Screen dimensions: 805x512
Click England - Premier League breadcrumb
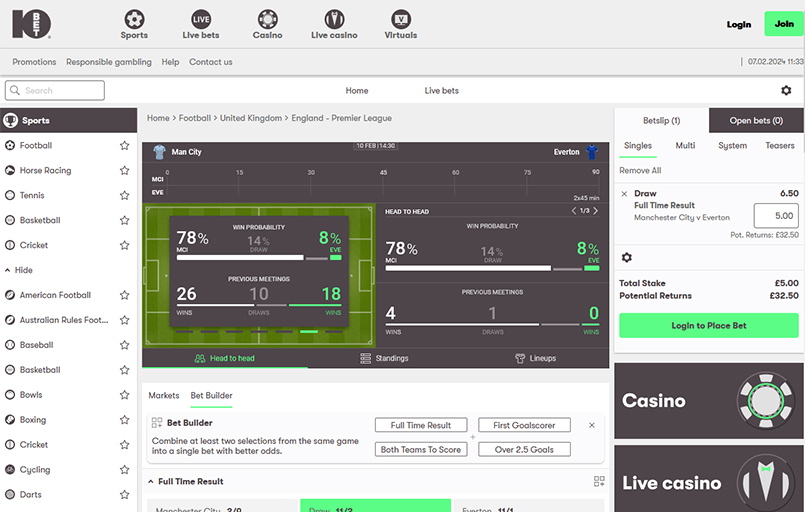click(341, 118)
